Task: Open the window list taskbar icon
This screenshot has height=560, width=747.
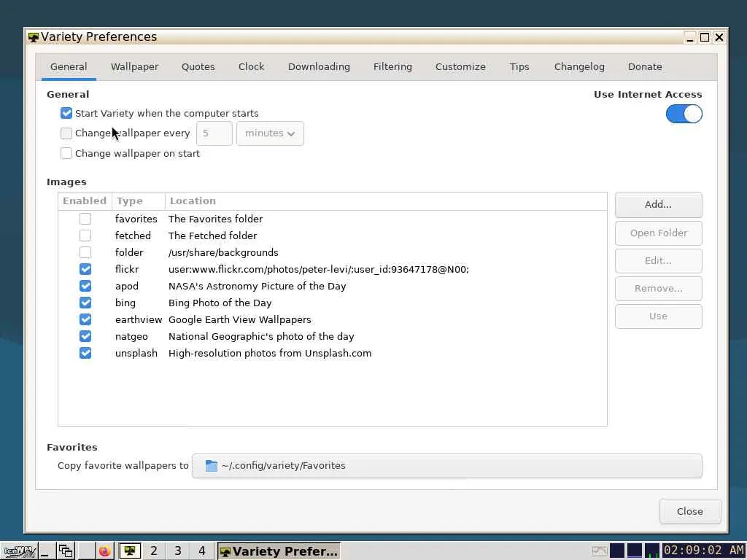Action: coord(65,551)
